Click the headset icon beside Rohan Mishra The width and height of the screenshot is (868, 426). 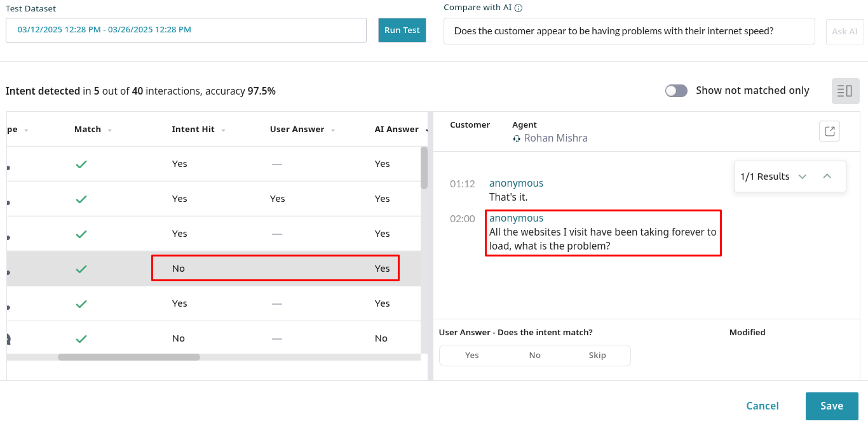click(517, 138)
